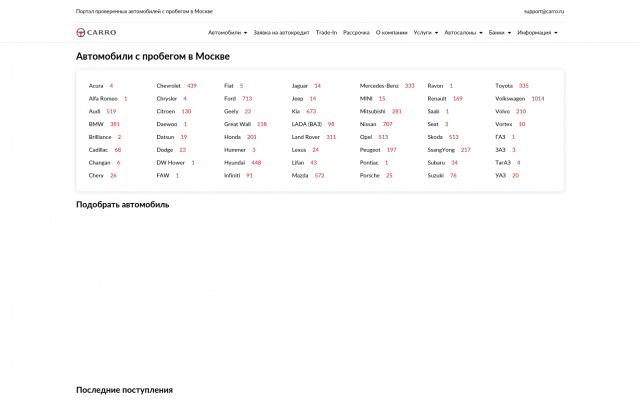The height and width of the screenshot is (400, 640).
Task: Open О компании page
Action: coord(391,33)
